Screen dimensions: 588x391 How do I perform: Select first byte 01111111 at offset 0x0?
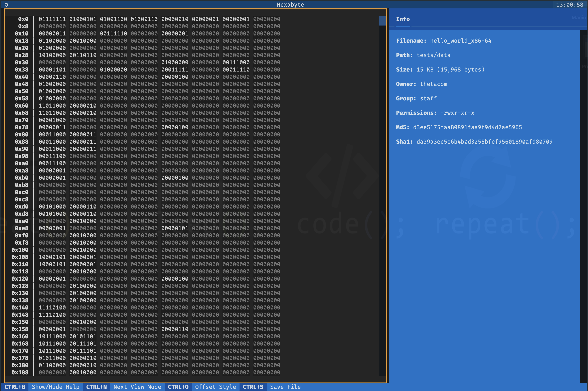52,19
